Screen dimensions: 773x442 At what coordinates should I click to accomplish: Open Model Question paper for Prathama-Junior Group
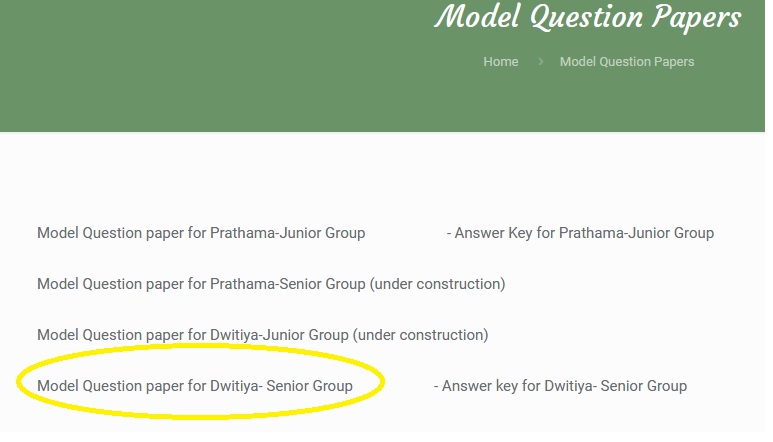point(201,233)
